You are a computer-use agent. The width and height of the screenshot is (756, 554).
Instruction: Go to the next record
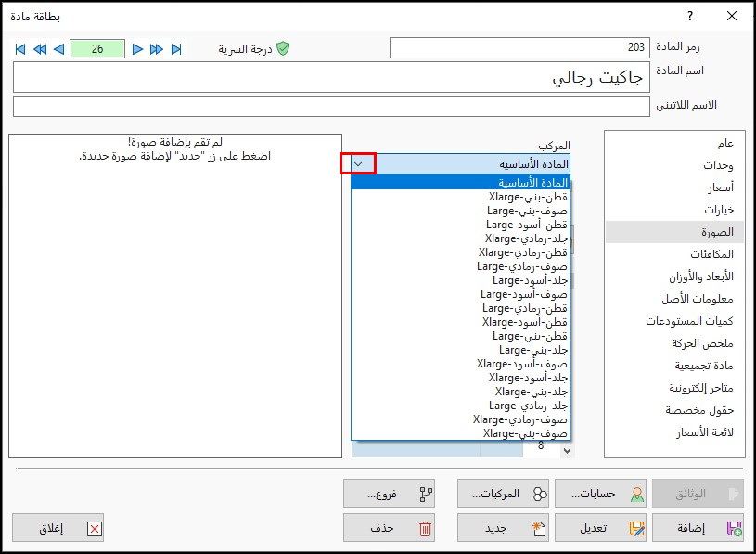(x=137, y=49)
